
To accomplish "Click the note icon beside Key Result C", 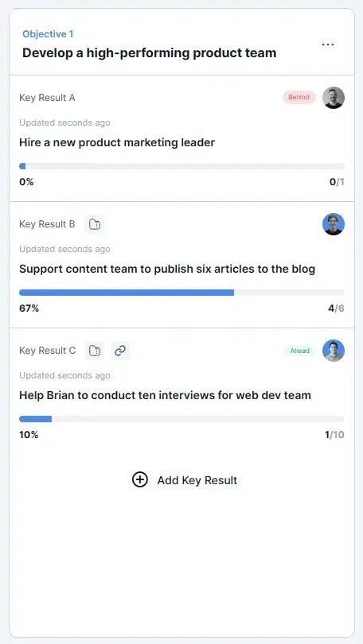I will (x=95, y=351).
